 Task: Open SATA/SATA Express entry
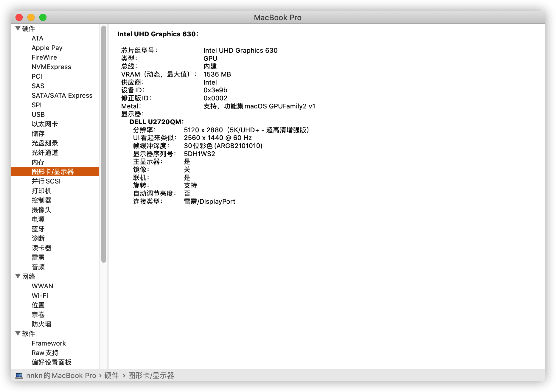pyautogui.click(x=62, y=95)
